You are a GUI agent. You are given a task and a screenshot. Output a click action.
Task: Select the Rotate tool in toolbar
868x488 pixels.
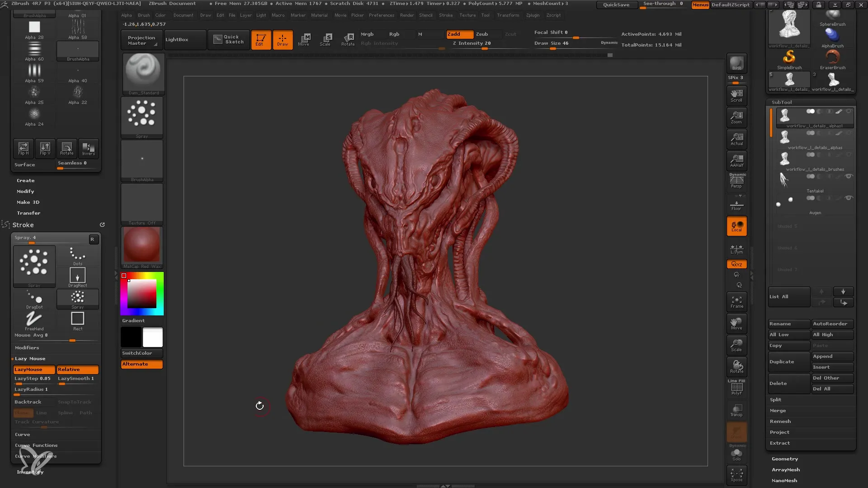coord(348,39)
